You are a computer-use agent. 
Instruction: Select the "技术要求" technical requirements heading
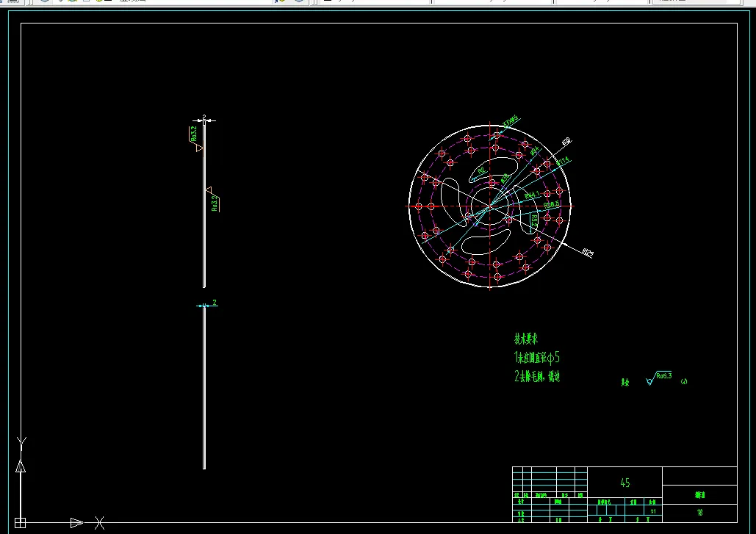[526, 339]
